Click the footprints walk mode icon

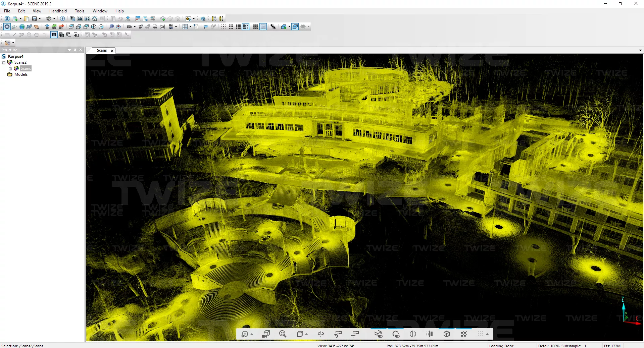[x=29, y=27]
